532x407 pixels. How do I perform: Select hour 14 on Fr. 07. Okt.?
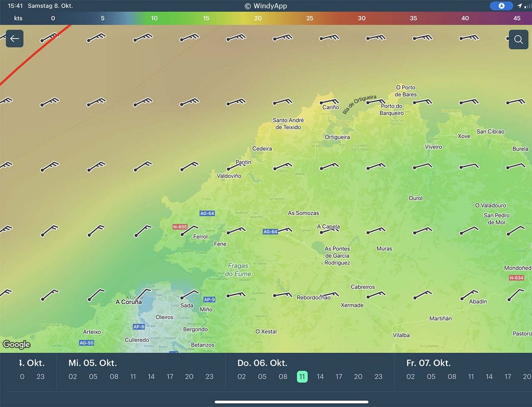[489, 377]
